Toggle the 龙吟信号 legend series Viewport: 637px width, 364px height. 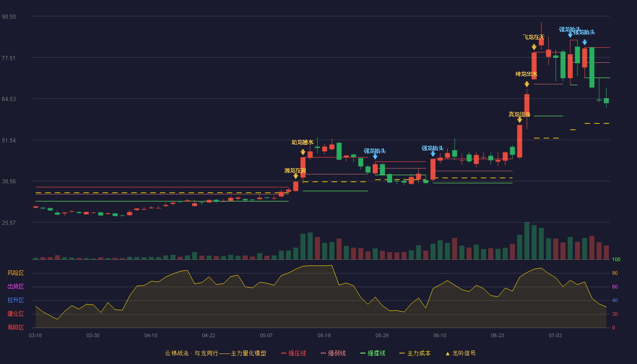pyautogui.click(x=460, y=353)
